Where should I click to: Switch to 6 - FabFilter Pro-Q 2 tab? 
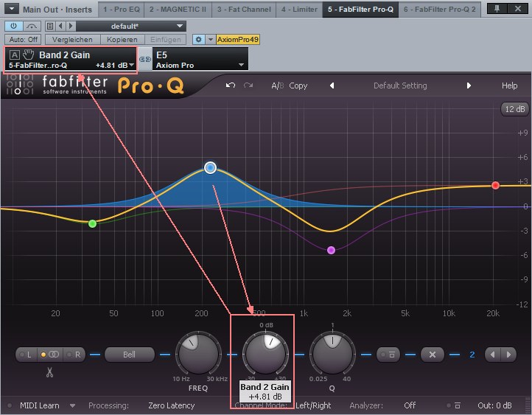[x=440, y=9]
